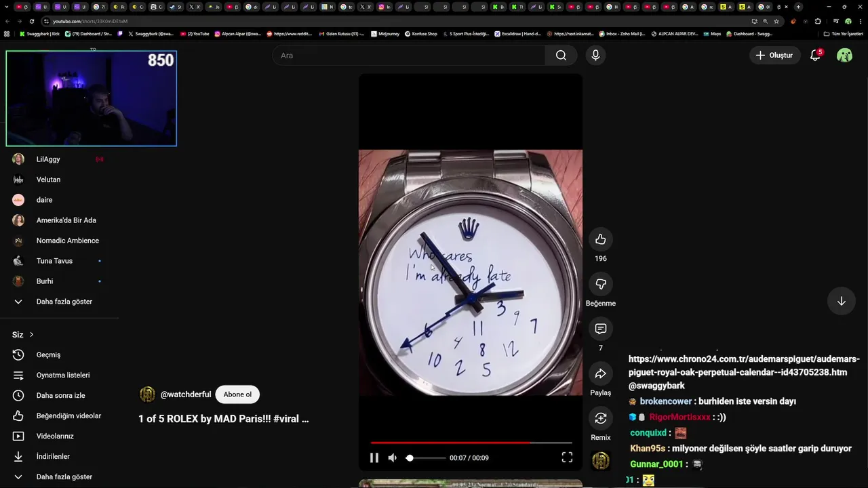The height and width of the screenshot is (488, 868).
Task: Bookmark this page with the star icon
Action: click(776, 21)
